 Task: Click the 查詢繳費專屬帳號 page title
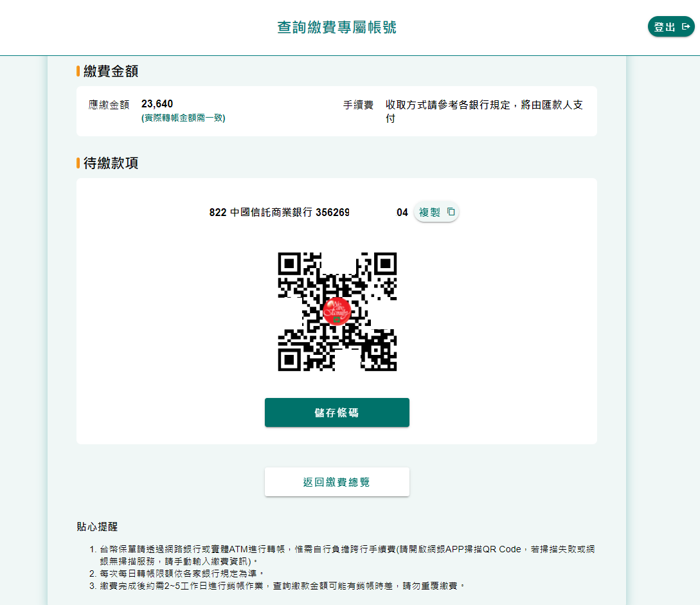tap(337, 27)
